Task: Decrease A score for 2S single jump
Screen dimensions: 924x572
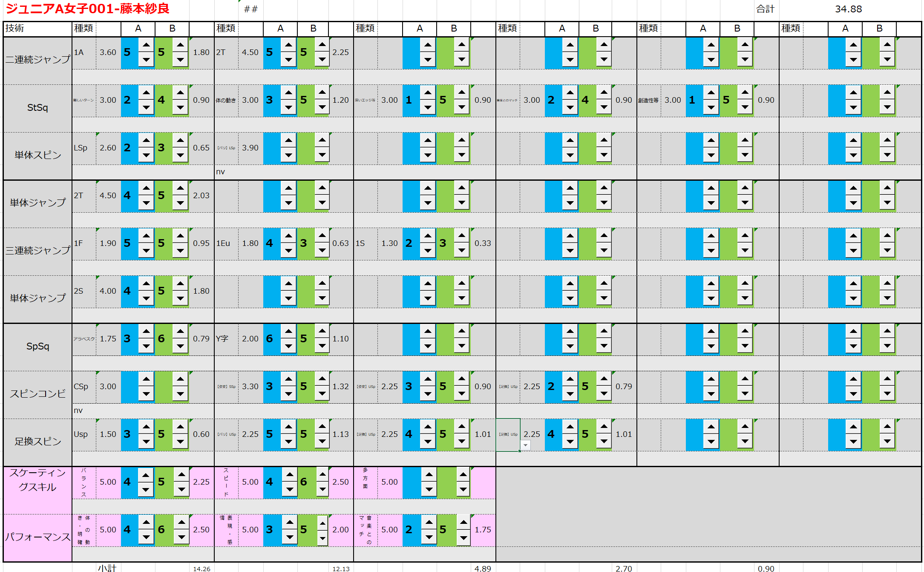Action: pos(146,298)
